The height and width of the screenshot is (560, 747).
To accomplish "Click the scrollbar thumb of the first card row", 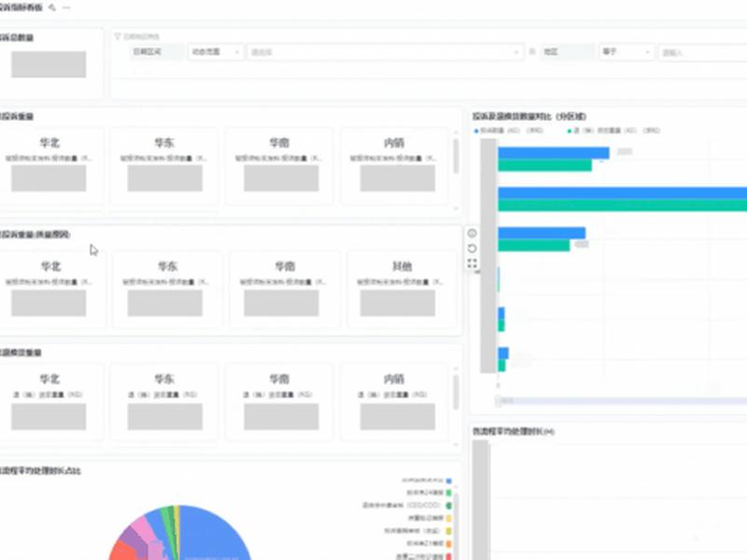I will tap(456, 156).
